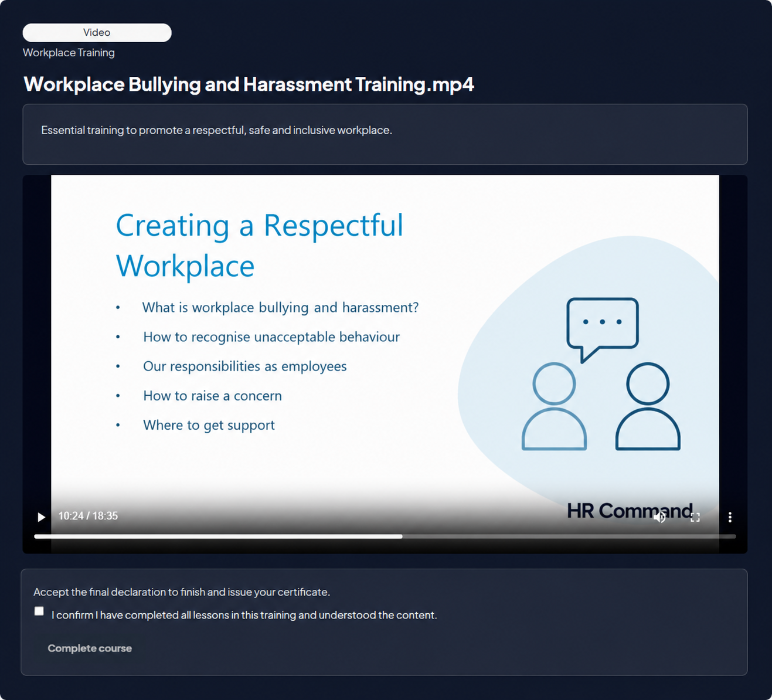The width and height of the screenshot is (772, 700).
Task: Tick the completion confirmation checkbox
Action: click(39, 611)
